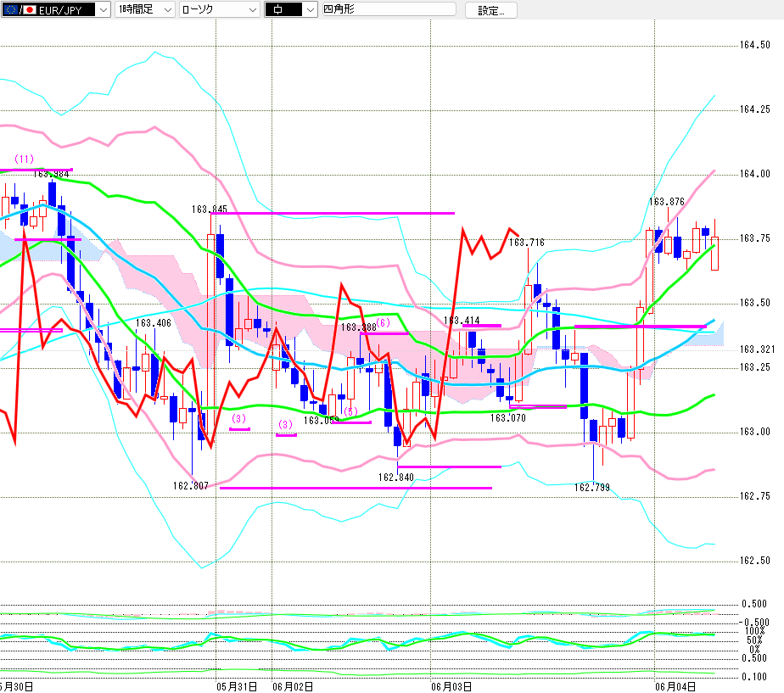Screen dimensions: 784x693
Task: Click the 163.059 price label
Action: 321,421
